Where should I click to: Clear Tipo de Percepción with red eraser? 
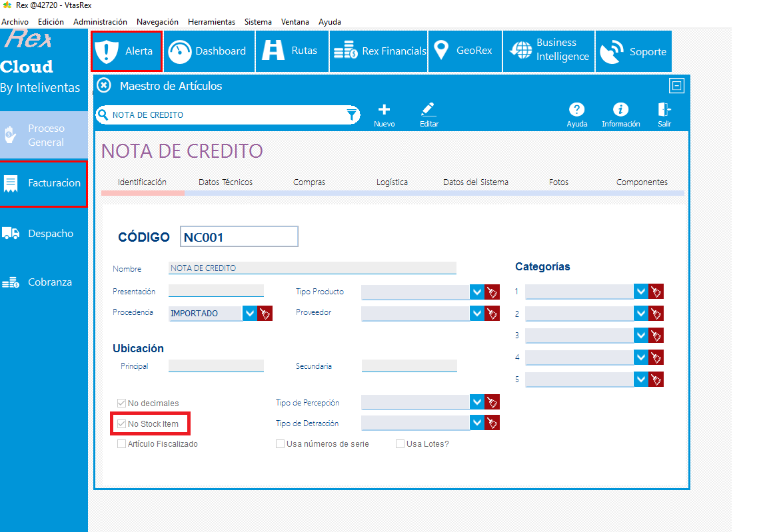[x=492, y=402]
